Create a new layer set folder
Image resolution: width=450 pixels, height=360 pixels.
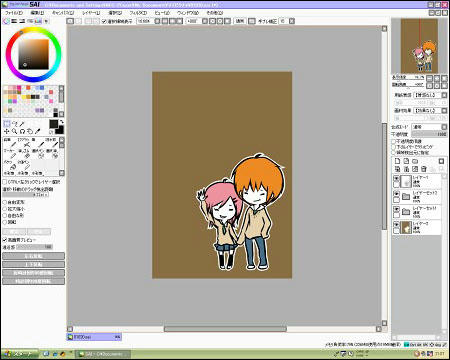(415, 161)
